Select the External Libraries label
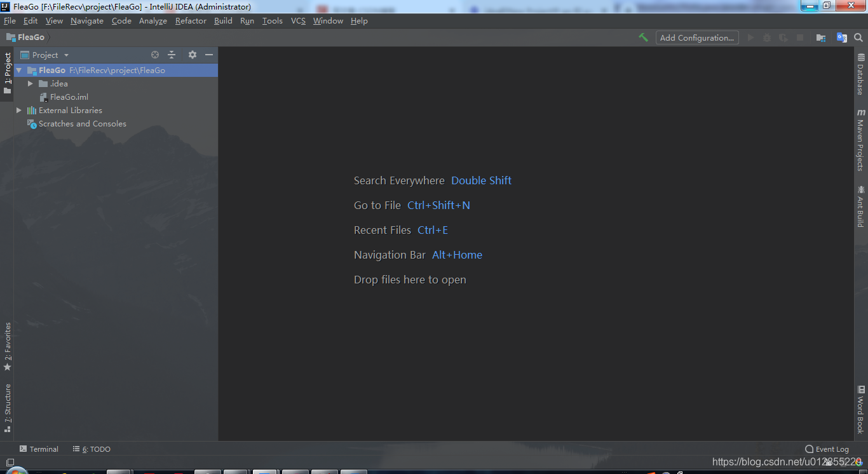This screenshot has width=868, height=474. [x=71, y=111]
